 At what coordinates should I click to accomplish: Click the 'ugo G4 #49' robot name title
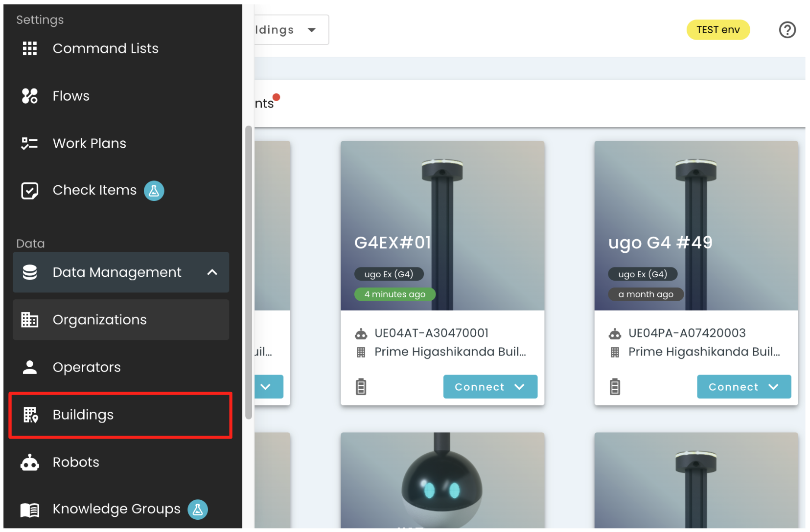click(660, 243)
